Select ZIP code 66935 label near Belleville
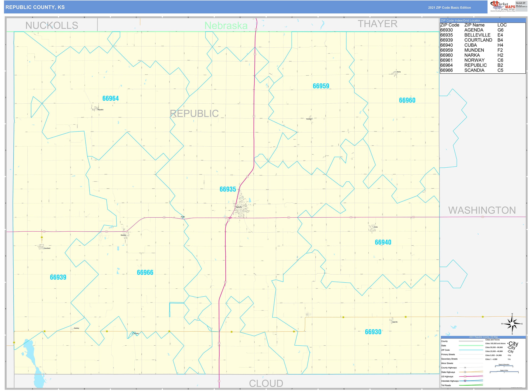Image resolution: width=532 pixels, height=392 pixels. click(x=228, y=189)
